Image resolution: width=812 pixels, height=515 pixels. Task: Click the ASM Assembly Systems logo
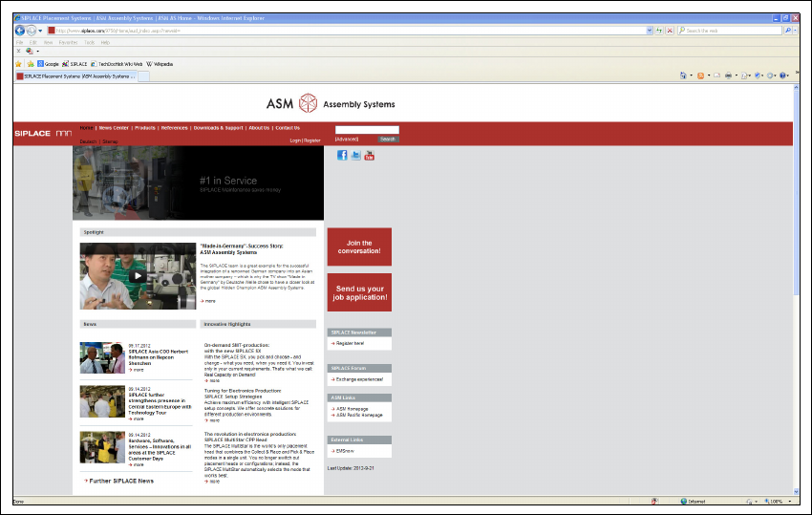pos(331,103)
